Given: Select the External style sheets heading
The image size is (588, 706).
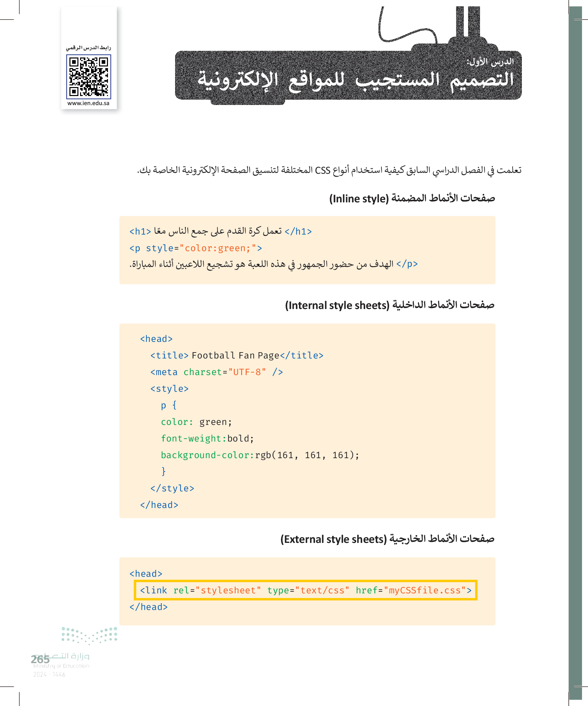Looking at the screenshot, I should click(387, 539).
